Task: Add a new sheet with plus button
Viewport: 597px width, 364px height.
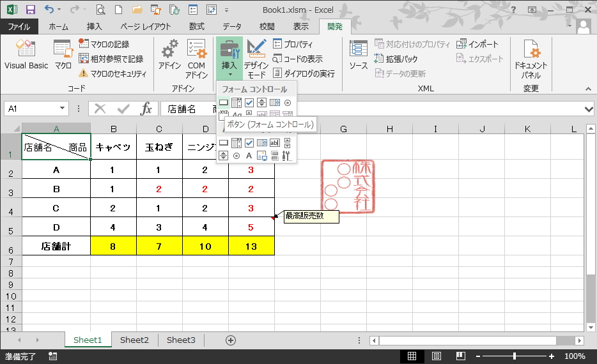Action: click(x=230, y=340)
